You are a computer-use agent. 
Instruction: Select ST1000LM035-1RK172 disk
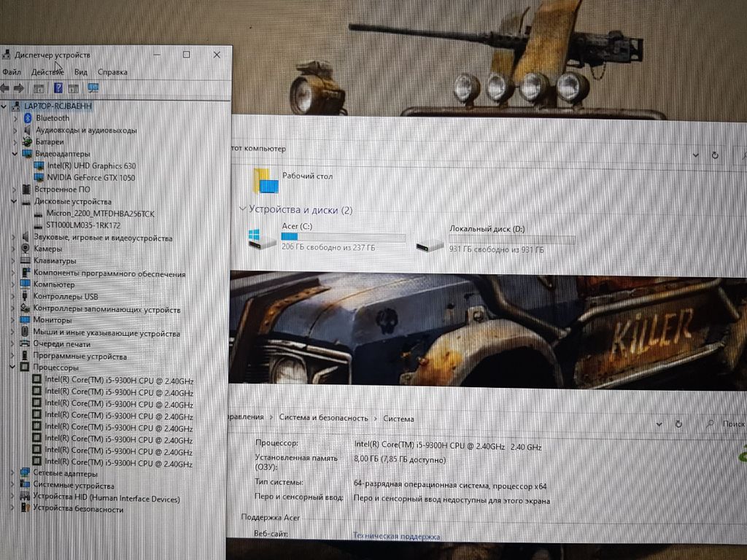pyautogui.click(x=83, y=225)
